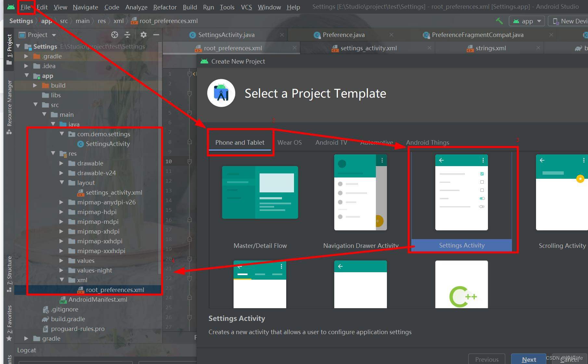Select root_preferences.xml in the xml folder
The image size is (588, 364).
(111, 290)
